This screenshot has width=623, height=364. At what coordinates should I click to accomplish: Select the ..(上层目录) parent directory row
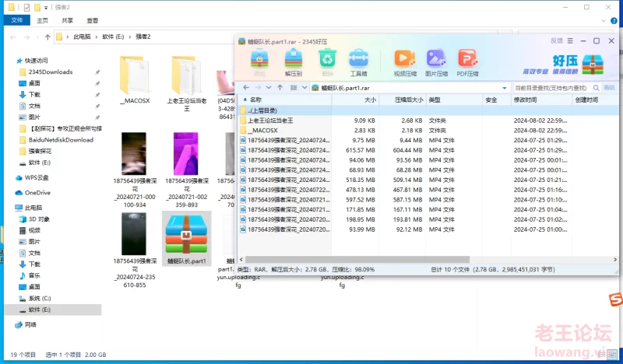pos(428,110)
